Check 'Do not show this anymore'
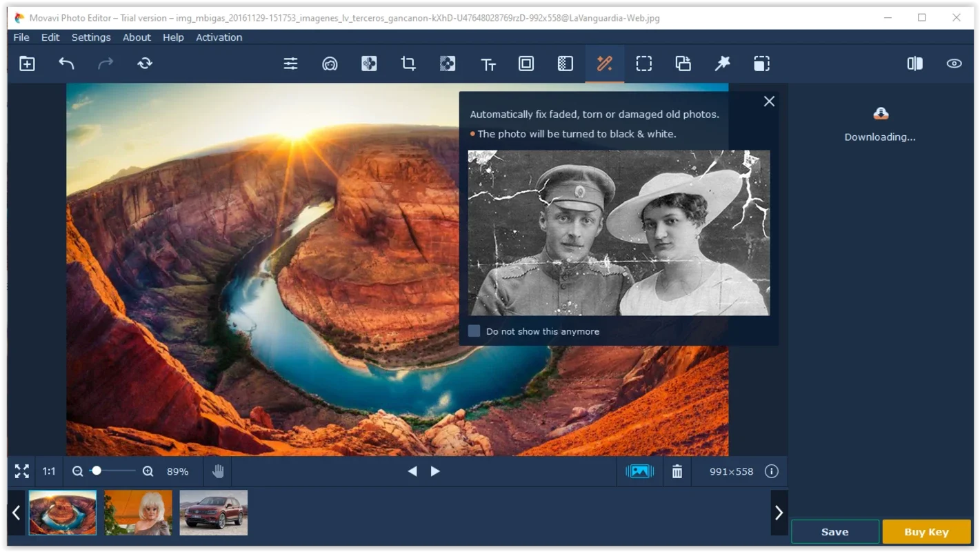 point(474,331)
